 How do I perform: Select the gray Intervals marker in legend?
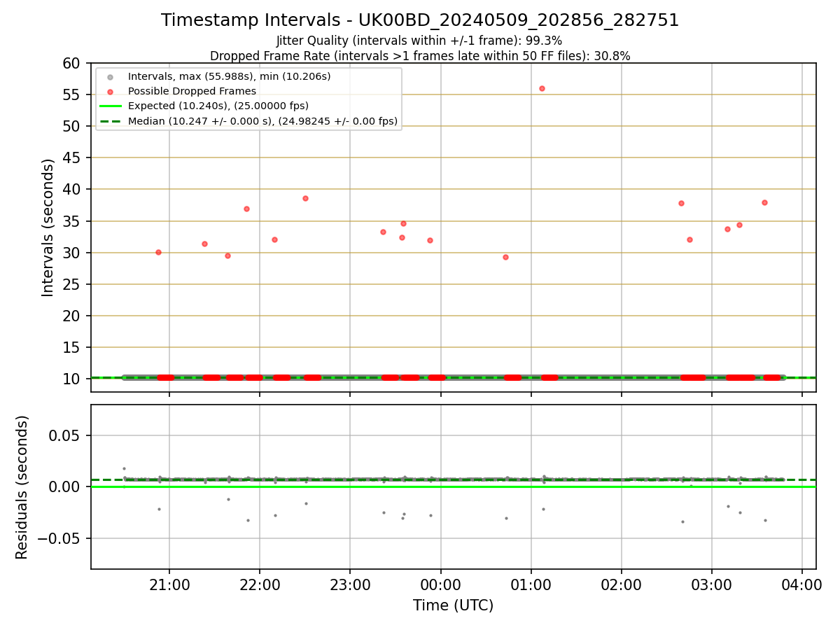click(110, 76)
